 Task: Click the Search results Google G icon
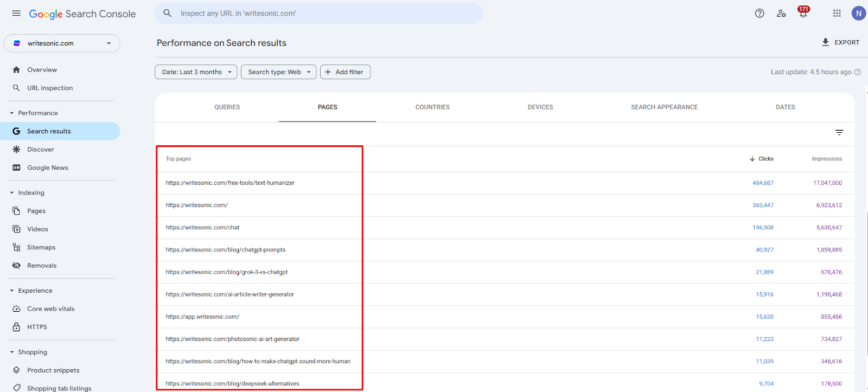pos(16,131)
